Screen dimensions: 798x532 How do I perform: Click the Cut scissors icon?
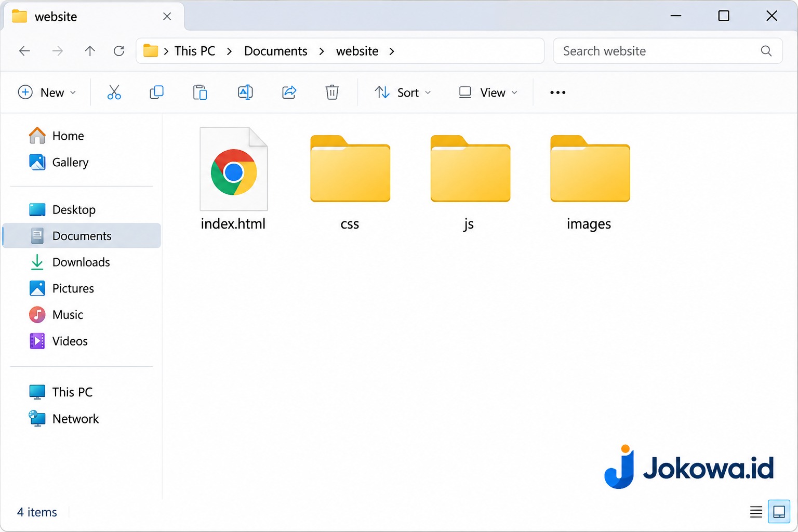(x=114, y=92)
